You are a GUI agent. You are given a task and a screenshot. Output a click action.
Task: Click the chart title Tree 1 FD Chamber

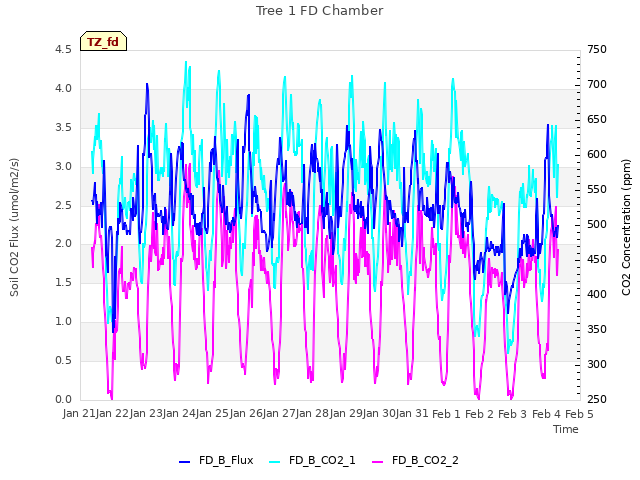click(x=320, y=11)
